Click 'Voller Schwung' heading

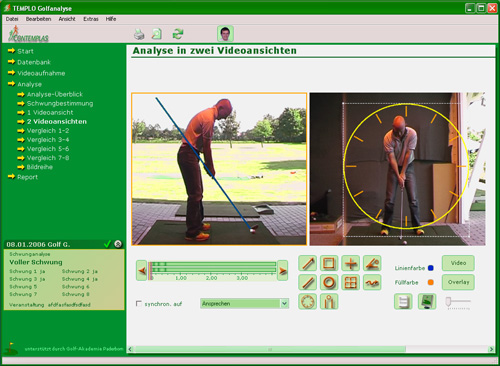click(x=36, y=262)
